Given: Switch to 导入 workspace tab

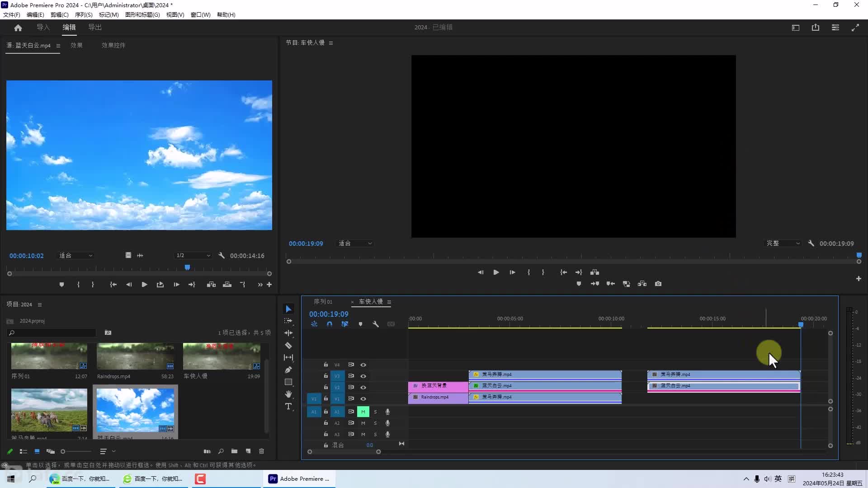Looking at the screenshot, I should pos(43,27).
